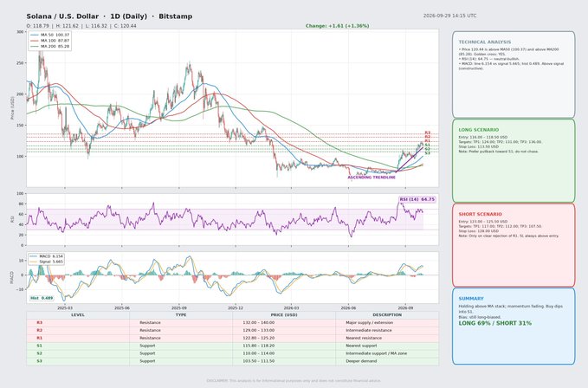
Task: Click the timestamp 2026-09-29 14:15 UTC
Action: click(x=449, y=16)
